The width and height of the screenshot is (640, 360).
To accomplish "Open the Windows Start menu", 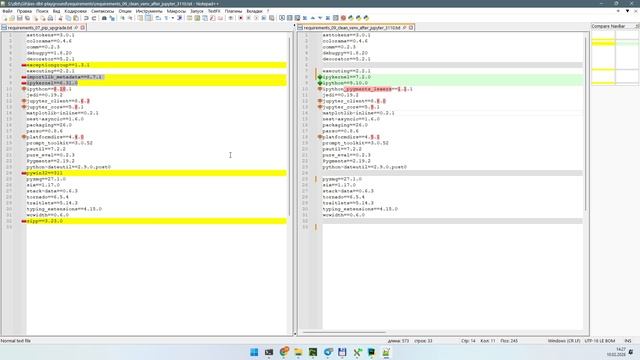I will click(x=254, y=352).
